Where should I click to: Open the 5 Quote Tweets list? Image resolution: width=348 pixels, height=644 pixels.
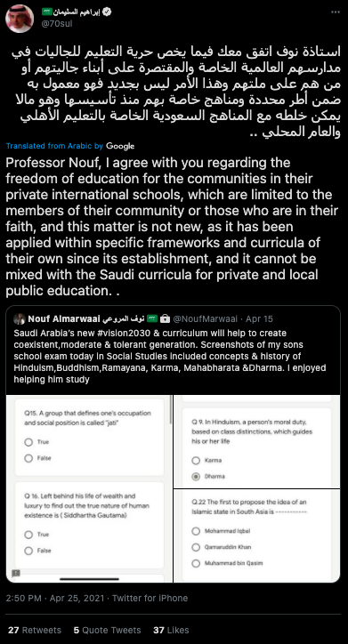coord(107,630)
